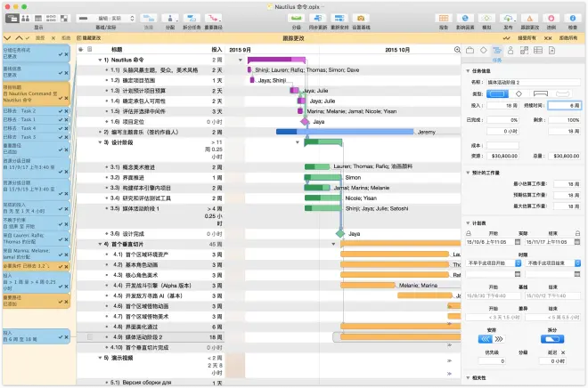
Task: Collapse group 3) 设计阶段
Action: (100, 142)
